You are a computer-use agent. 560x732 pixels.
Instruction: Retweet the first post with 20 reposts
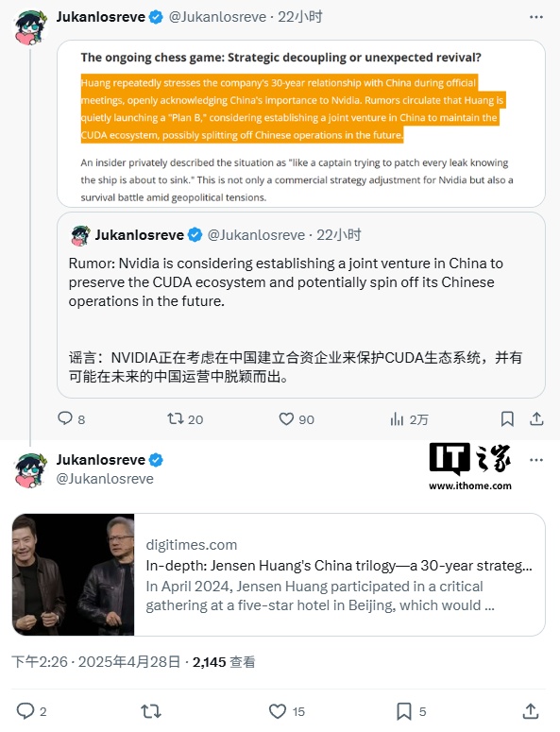pos(185,418)
